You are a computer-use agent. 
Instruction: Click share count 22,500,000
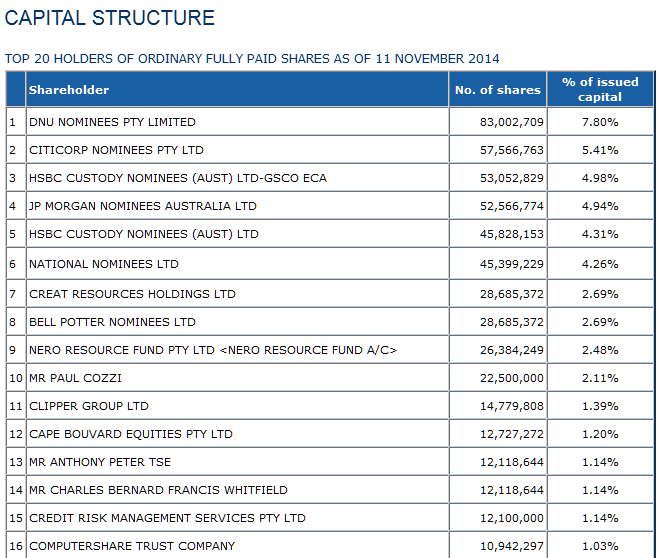point(512,378)
